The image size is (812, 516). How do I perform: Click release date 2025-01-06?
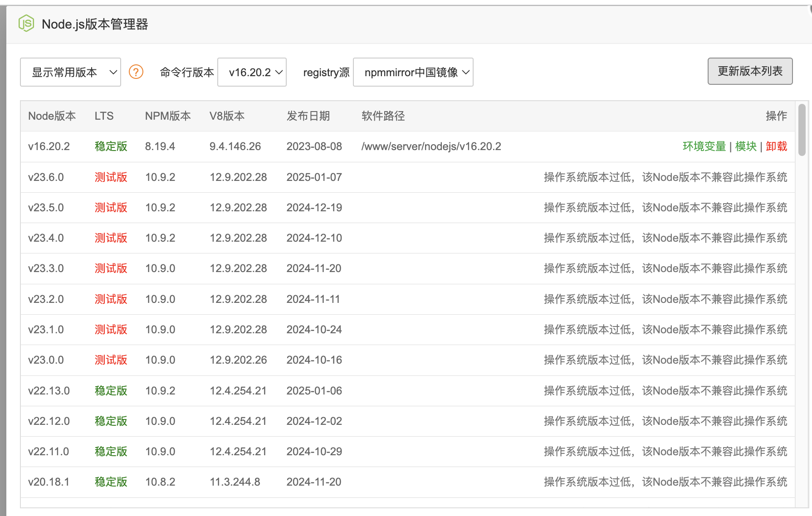(314, 391)
